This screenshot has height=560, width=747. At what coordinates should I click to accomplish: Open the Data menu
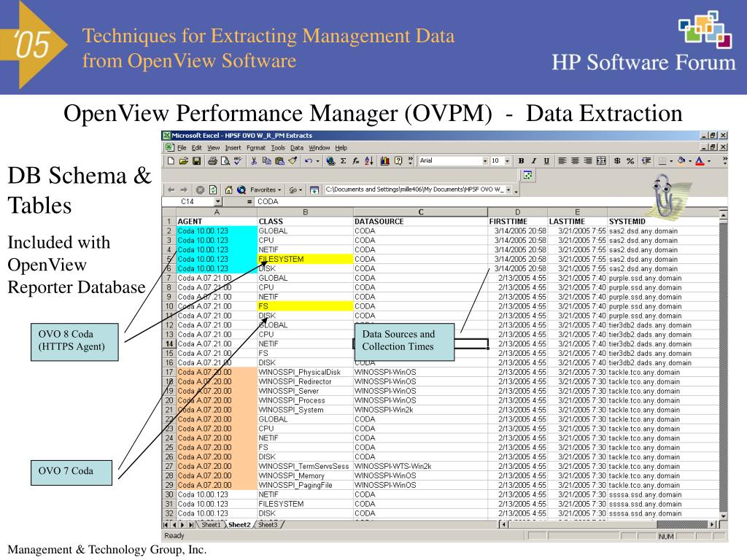297,148
